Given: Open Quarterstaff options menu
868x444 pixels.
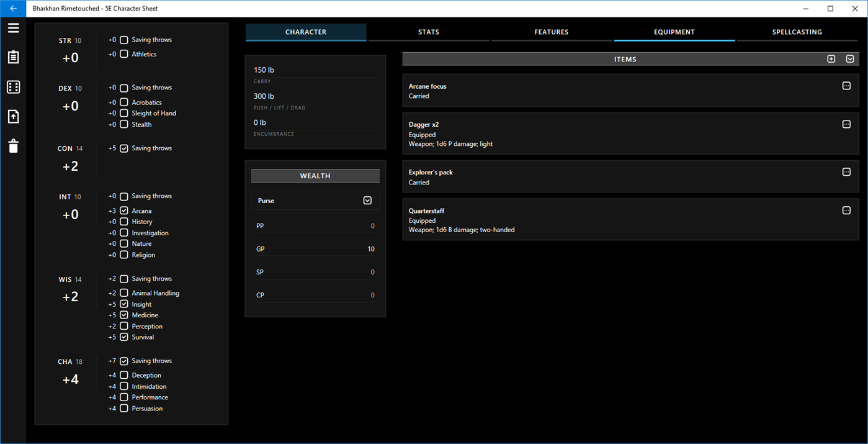Looking at the screenshot, I should (846, 211).
